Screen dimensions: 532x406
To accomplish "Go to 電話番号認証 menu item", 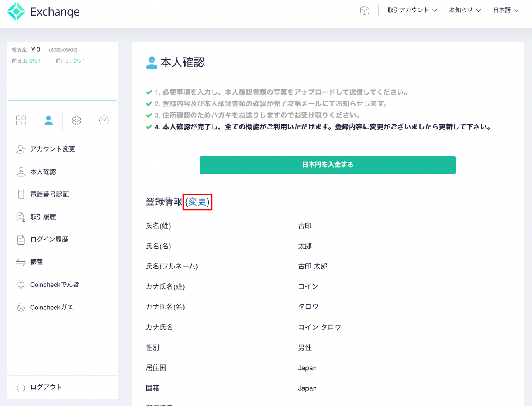I will pos(49,194).
